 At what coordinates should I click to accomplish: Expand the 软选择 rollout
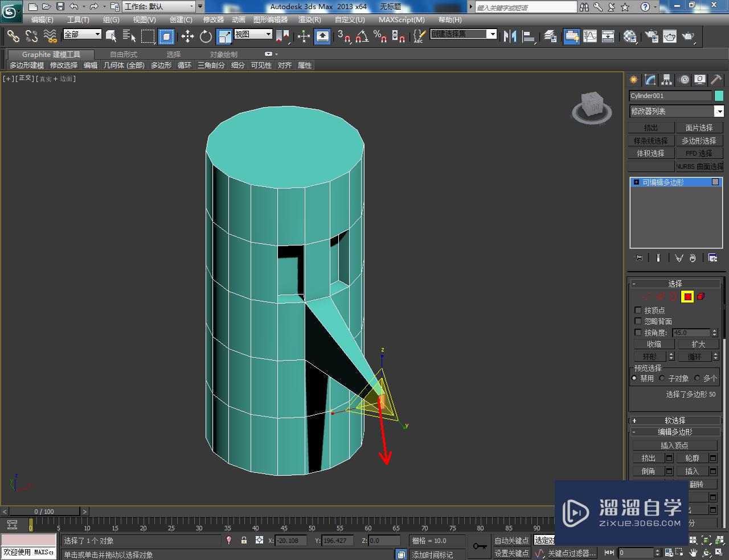pyautogui.click(x=675, y=420)
